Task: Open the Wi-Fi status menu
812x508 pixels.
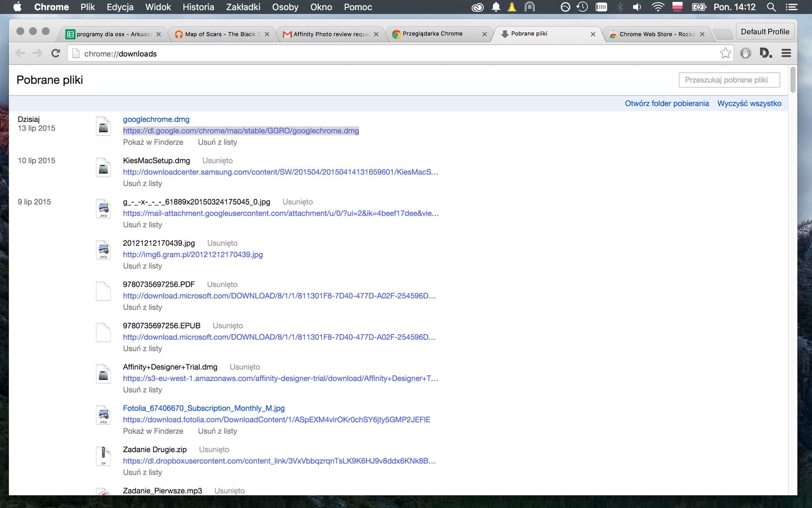Action: tap(658, 7)
